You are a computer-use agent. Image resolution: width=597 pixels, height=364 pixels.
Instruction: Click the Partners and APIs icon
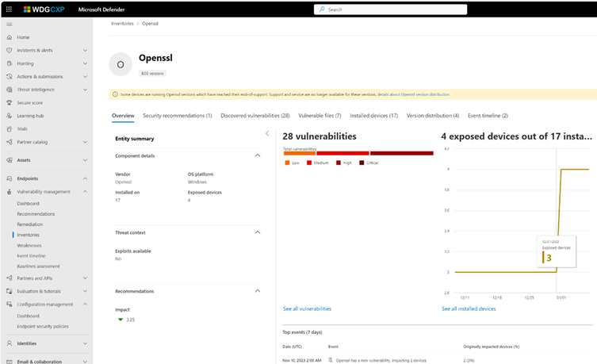pos(10,278)
